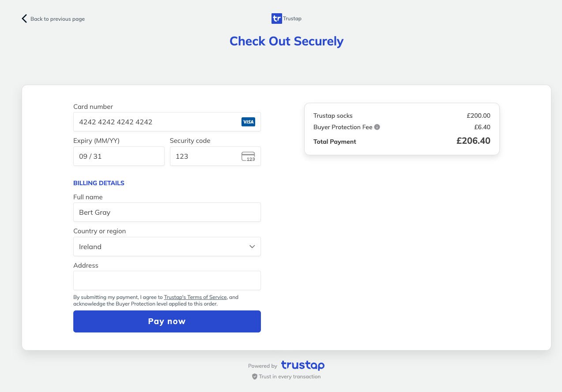Click the Buyer Protection Fee info icon
The height and width of the screenshot is (392, 562).
(x=377, y=127)
